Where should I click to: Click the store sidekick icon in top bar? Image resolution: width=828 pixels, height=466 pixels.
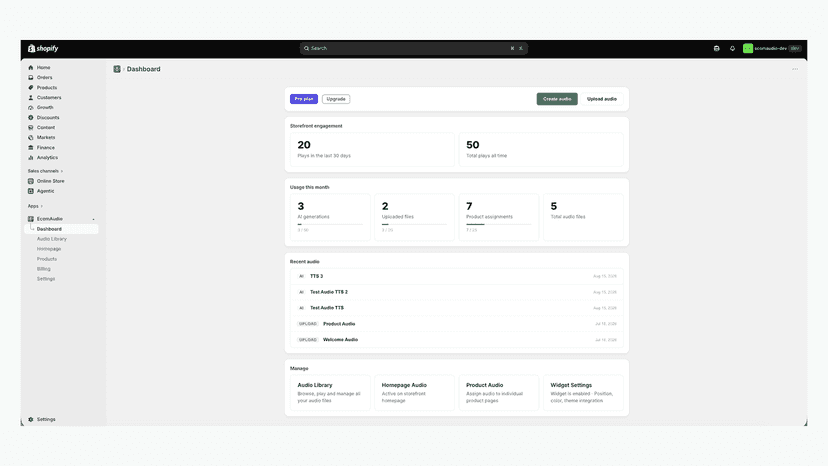[717, 48]
